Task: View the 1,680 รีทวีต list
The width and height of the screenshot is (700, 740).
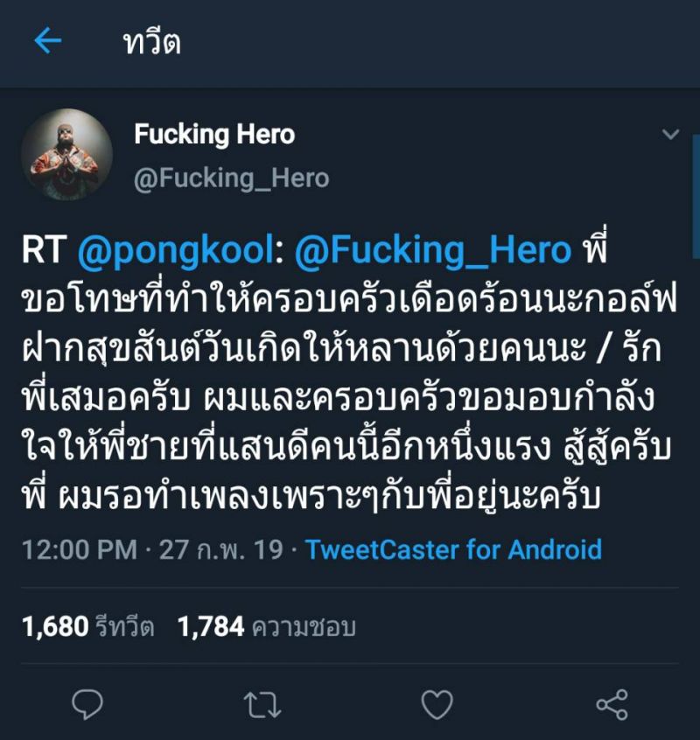Action: click(87, 626)
